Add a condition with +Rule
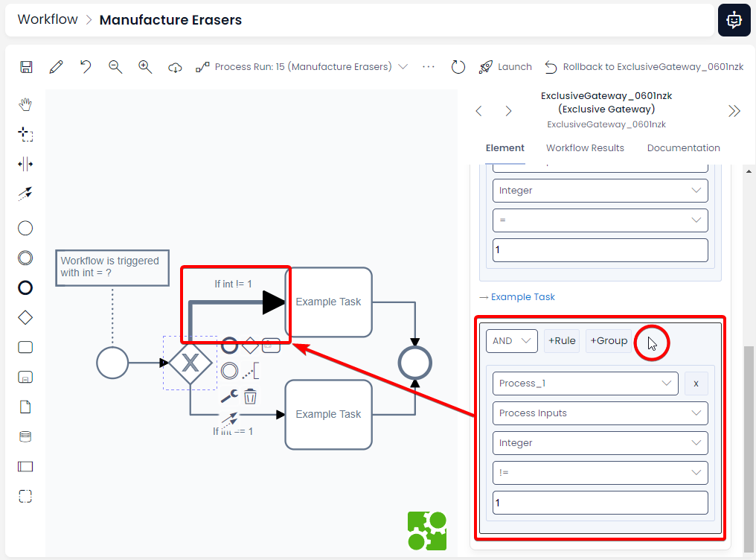756x560 pixels. 561,340
